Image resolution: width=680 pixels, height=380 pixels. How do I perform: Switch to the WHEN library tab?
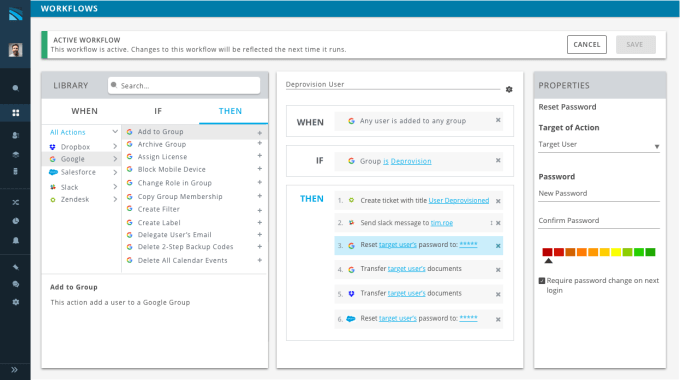(x=85, y=111)
